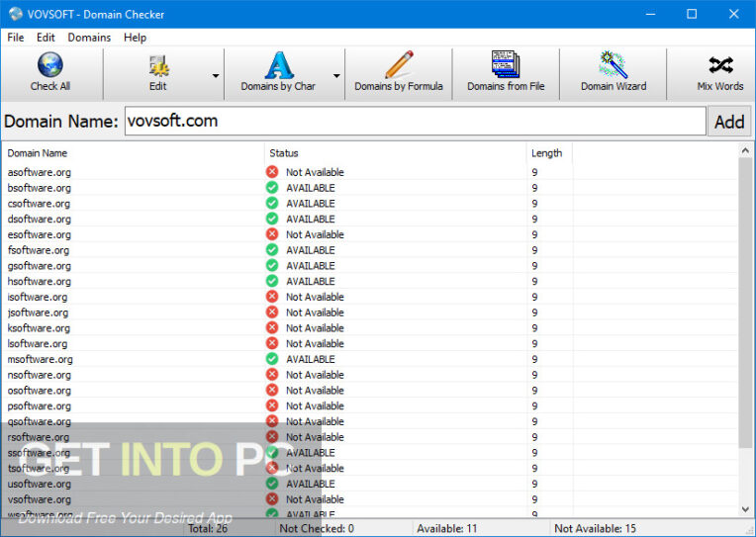Viewport: 756px width, 537px height.
Task: Click the Mix Words shuffle icon
Action: pyautogui.click(x=720, y=65)
